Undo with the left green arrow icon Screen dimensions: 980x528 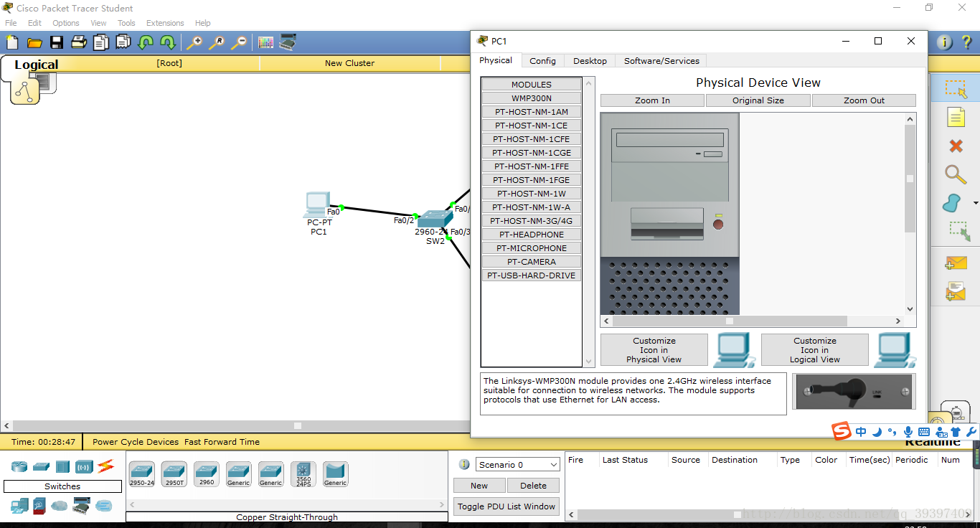tap(146, 42)
